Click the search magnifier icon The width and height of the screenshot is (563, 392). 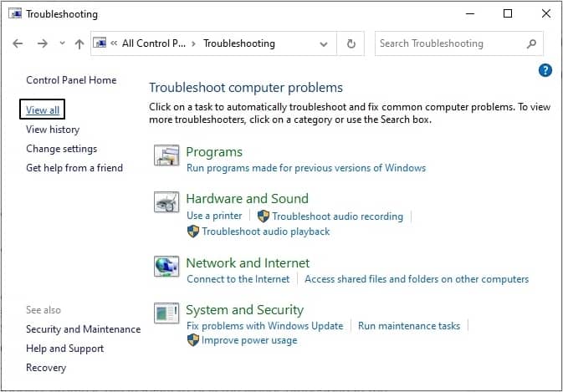pyautogui.click(x=531, y=43)
